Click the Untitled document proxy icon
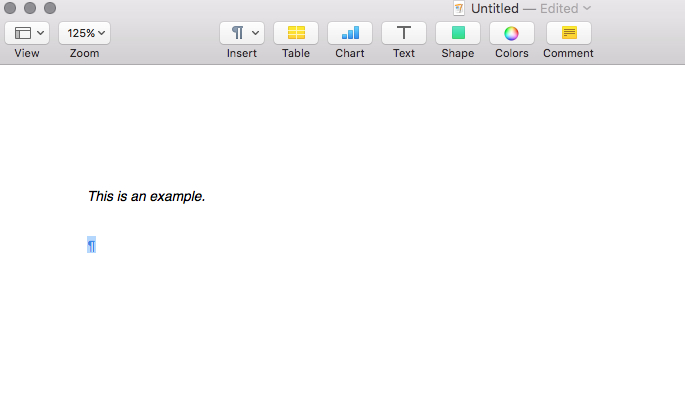This screenshot has height=396, width=685. tap(459, 8)
